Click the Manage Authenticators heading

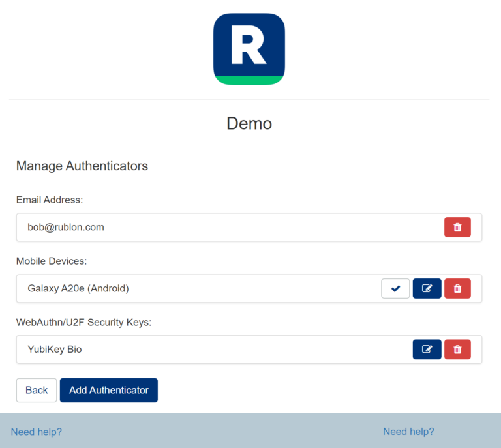click(x=82, y=166)
